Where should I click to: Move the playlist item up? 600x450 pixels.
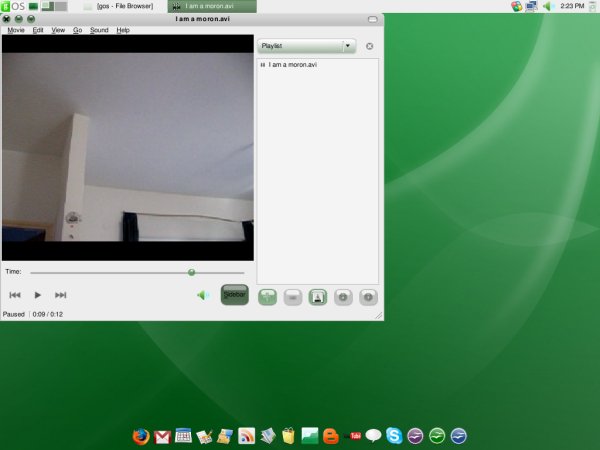coord(343,297)
